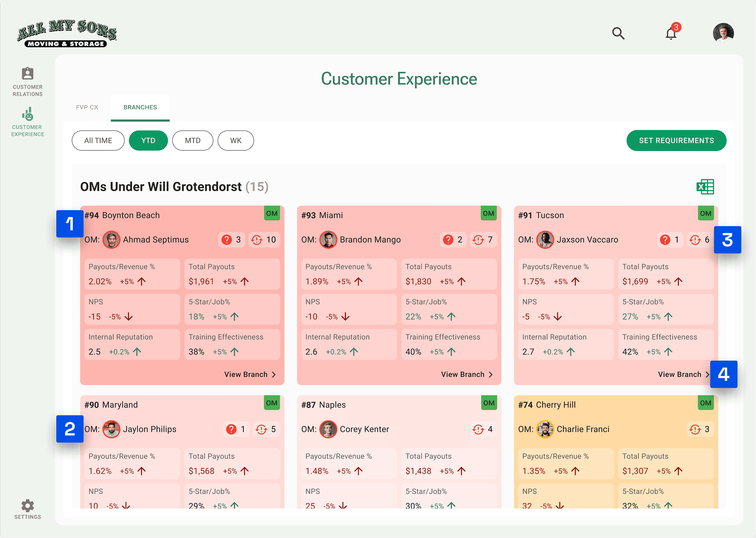Click the notifications bell icon
The height and width of the screenshot is (538, 756).
[x=671, y=34]
